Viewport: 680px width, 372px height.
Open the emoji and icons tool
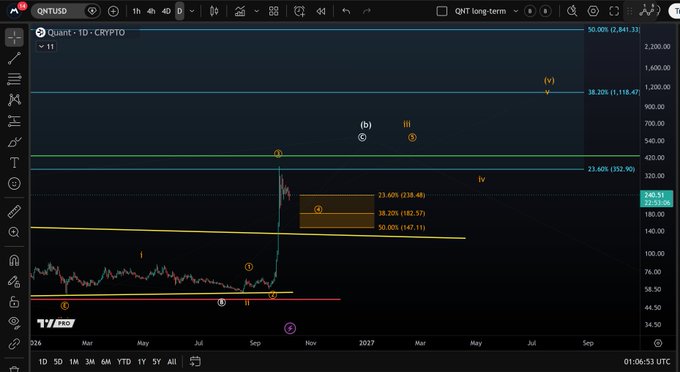pyautogui.click(x=14, y=183)
